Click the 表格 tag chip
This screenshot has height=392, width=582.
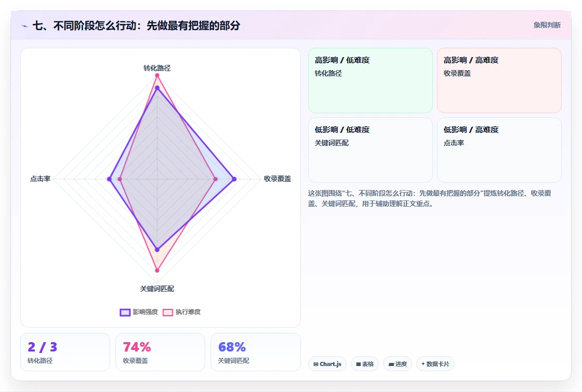[365, 364]
